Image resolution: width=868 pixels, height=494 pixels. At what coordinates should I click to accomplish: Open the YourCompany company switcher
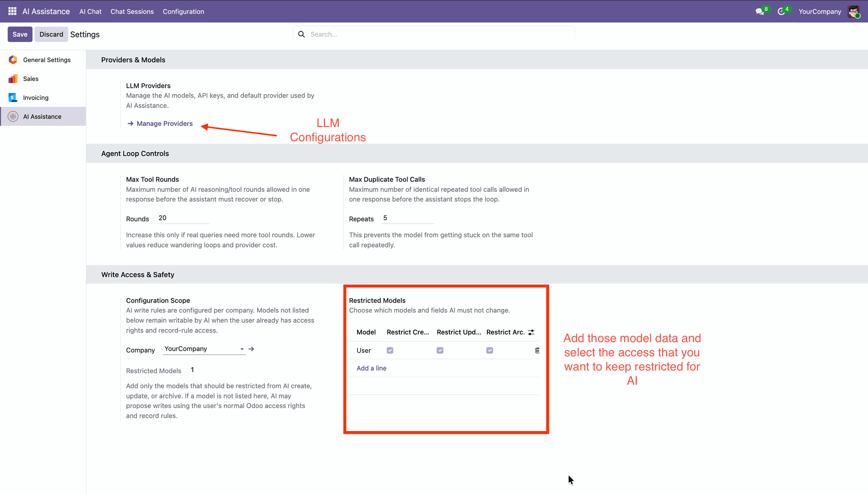click(x=819, y=11)
